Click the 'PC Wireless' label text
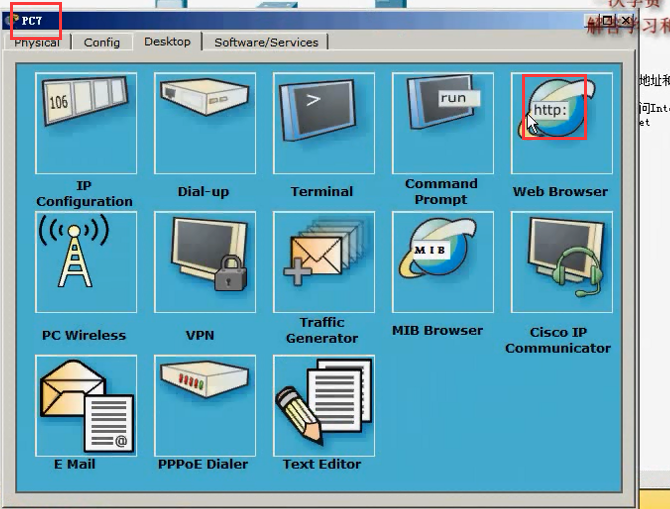Screen dimensions: 670x509 point(84,335)
